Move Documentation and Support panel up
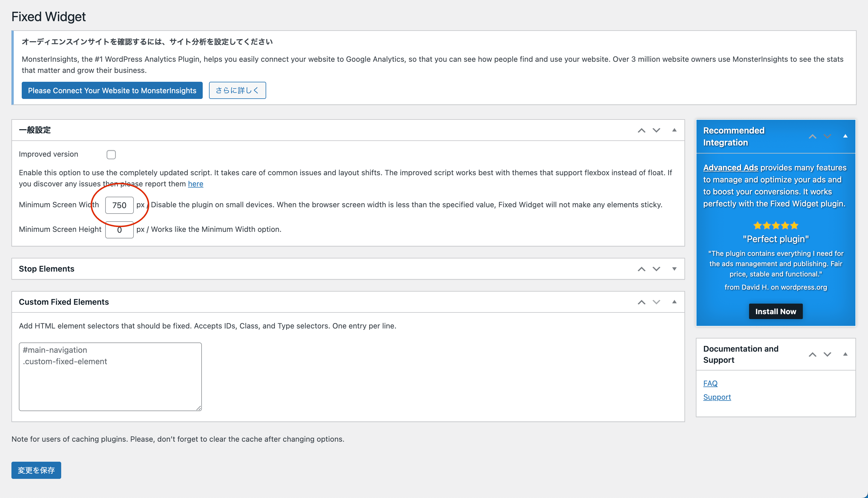The image size is (868, 498). [812, 354]
